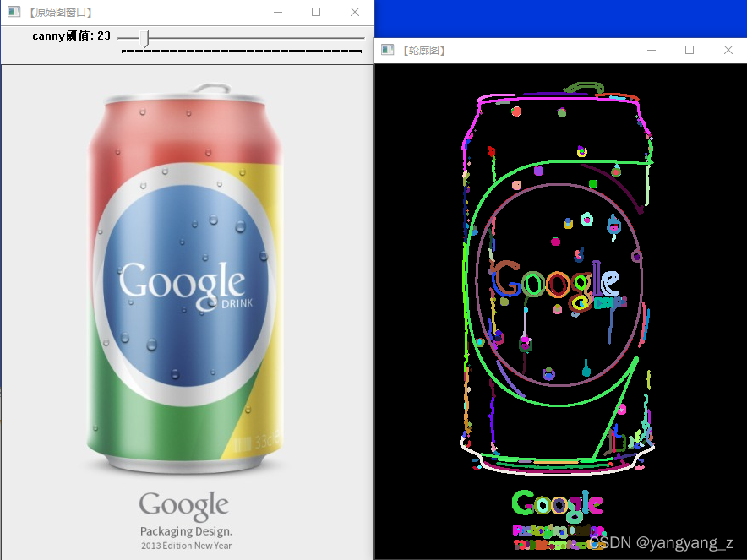
Task: Click 'Packaging Design.' text in the original image
Action: (x=186, y=531)
